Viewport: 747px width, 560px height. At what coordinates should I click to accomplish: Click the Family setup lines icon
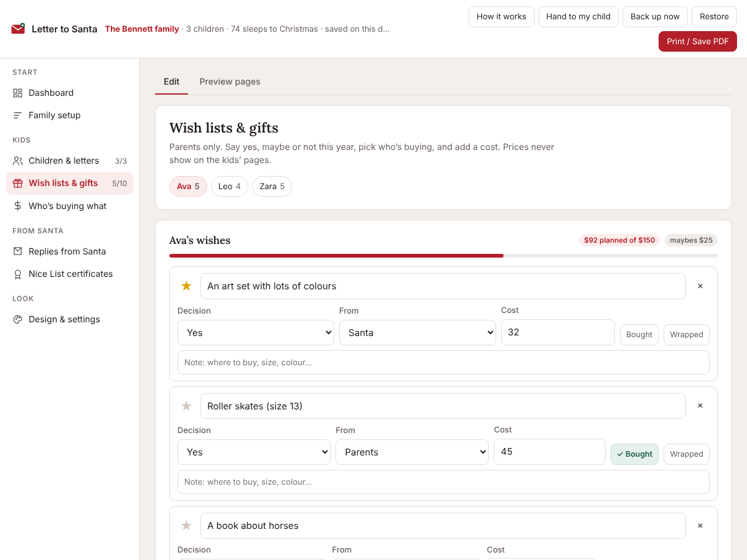[17, 115]
